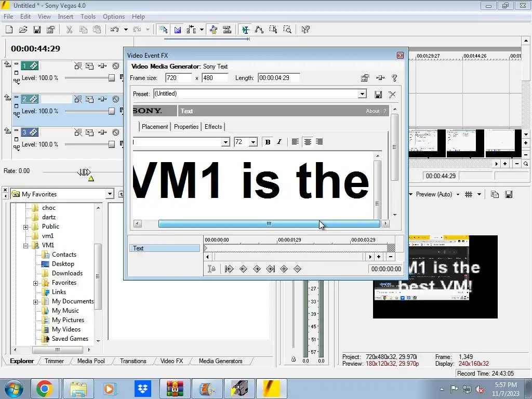
Task: Select the Selection Edit tool
Action: coord(273,30)
